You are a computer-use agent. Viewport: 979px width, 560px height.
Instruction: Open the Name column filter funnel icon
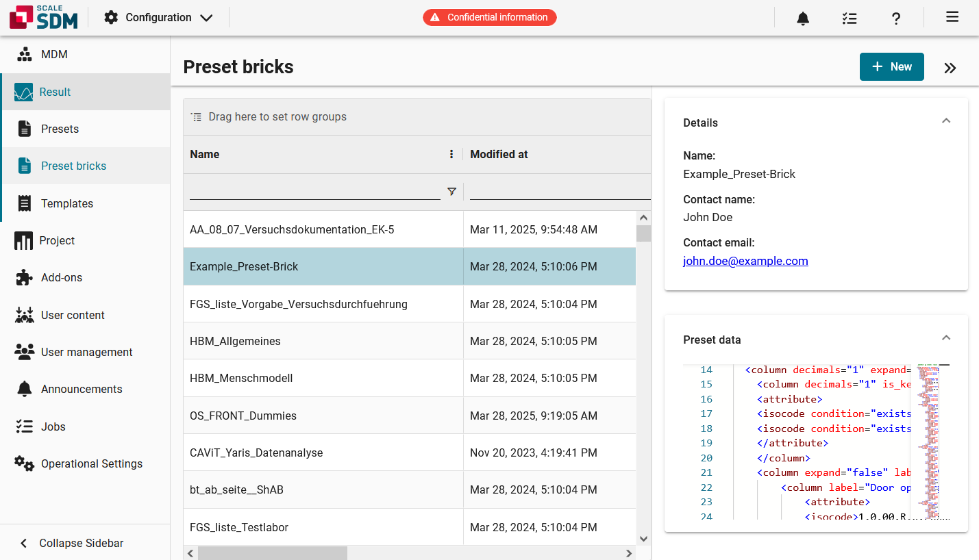tap(451, 192)
